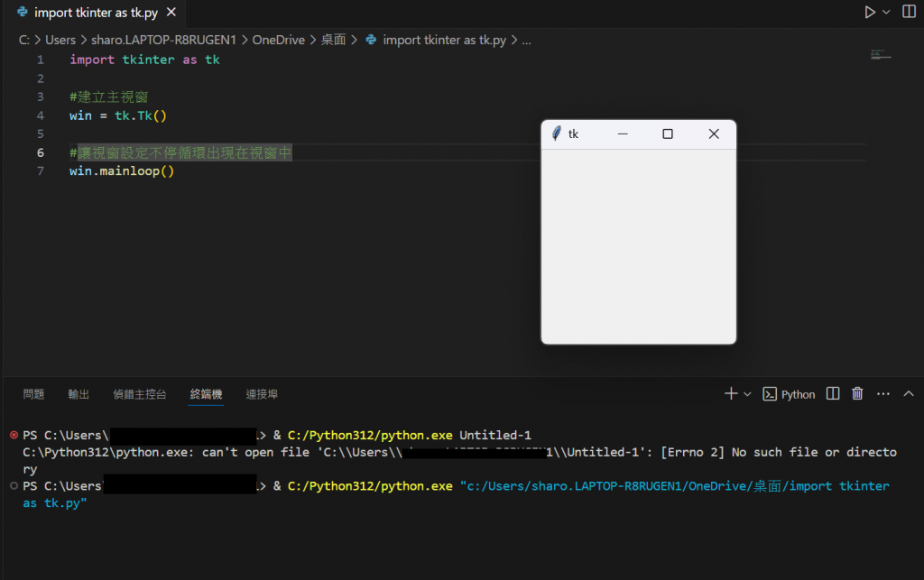924x580 pixels.
Task: Open the run options dropdown arrow
Action: (886, 12)
